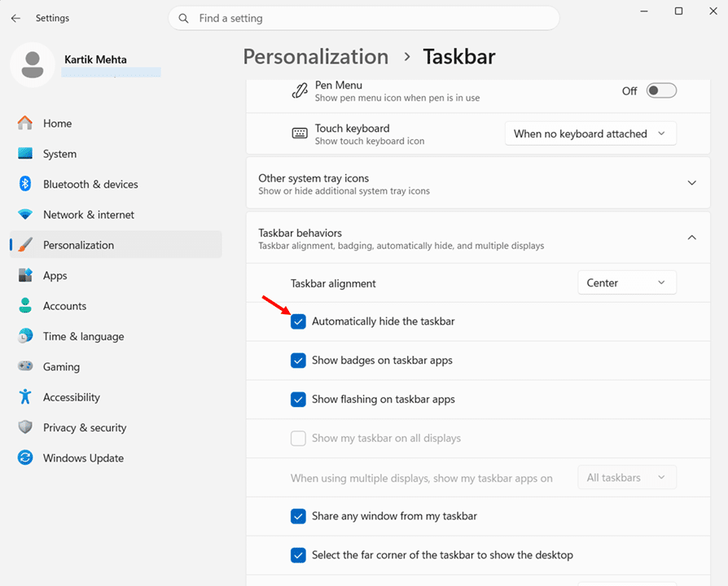Viewport: 728px width, 586px height.
Task: Open Bluetooth & devices via its icon
Action: [x=25, y=184]
